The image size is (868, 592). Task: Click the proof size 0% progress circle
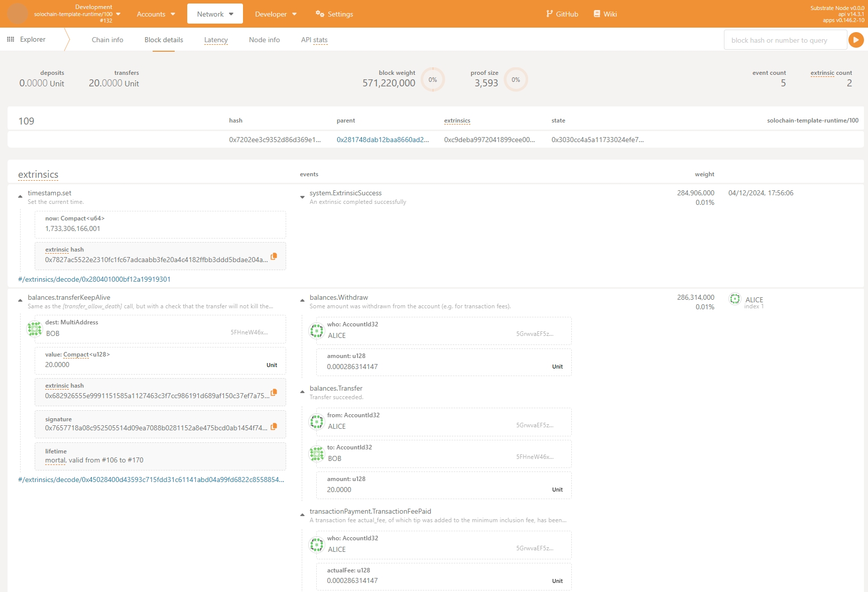pos(516,79)
